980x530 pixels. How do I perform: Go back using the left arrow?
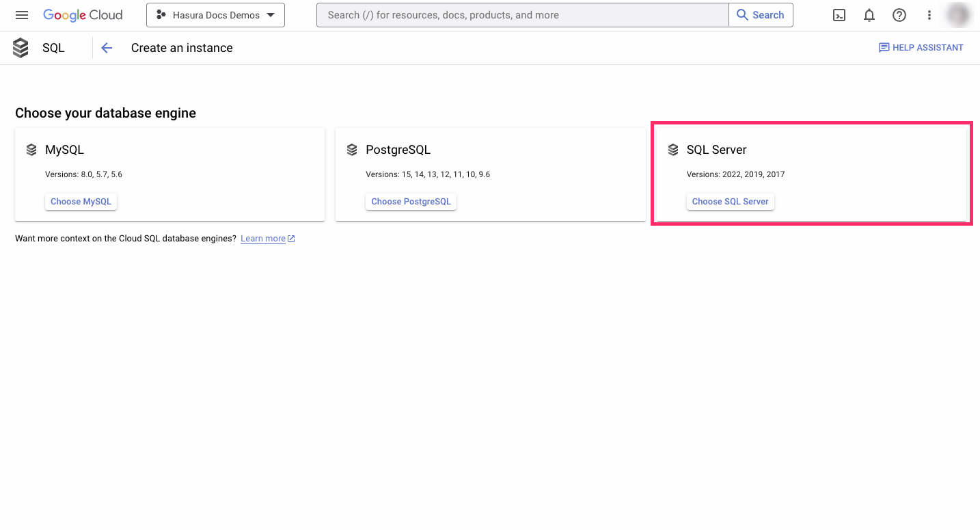107,48
